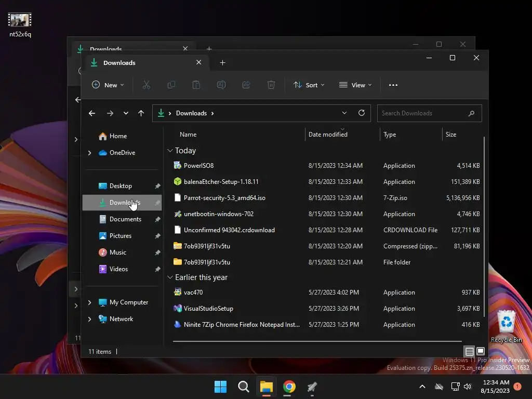
Task: Click the vertical scrollbar of file list
Action: (x=484, y=227)
